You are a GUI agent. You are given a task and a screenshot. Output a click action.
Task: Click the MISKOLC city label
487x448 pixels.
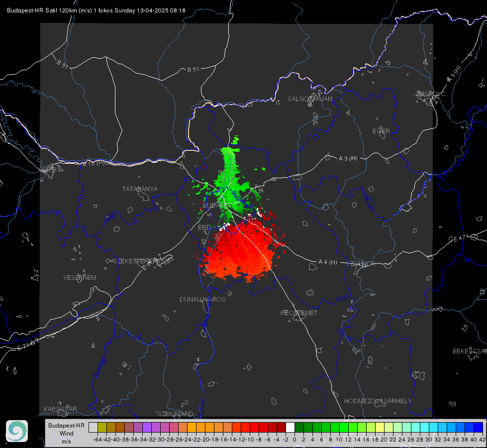point(431,94)
